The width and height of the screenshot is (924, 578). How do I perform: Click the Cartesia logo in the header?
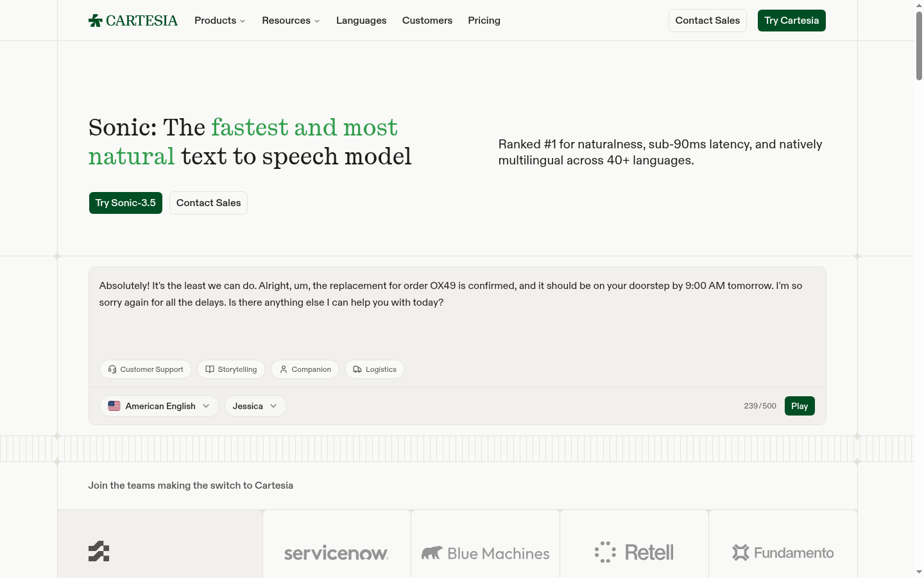133,21
